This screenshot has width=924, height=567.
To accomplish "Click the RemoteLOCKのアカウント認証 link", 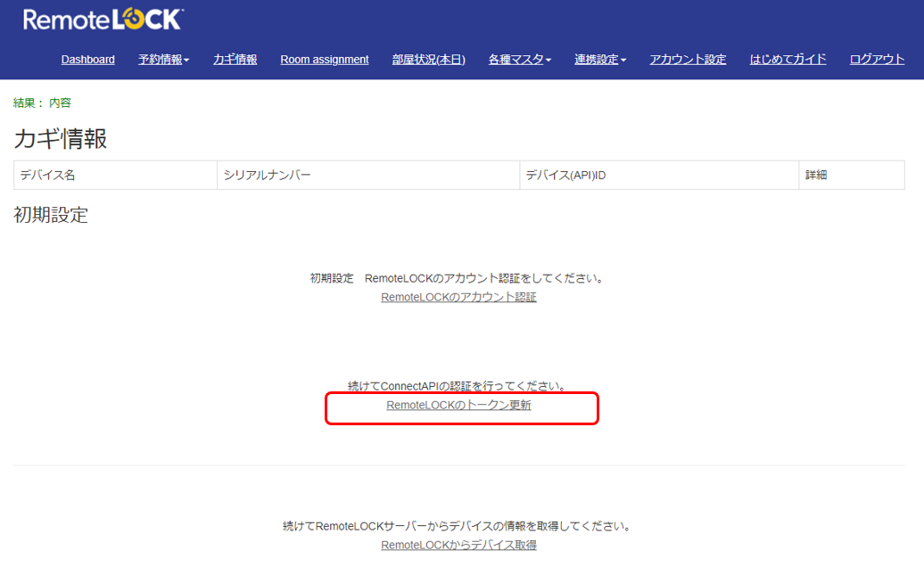I will coord(458,298).
